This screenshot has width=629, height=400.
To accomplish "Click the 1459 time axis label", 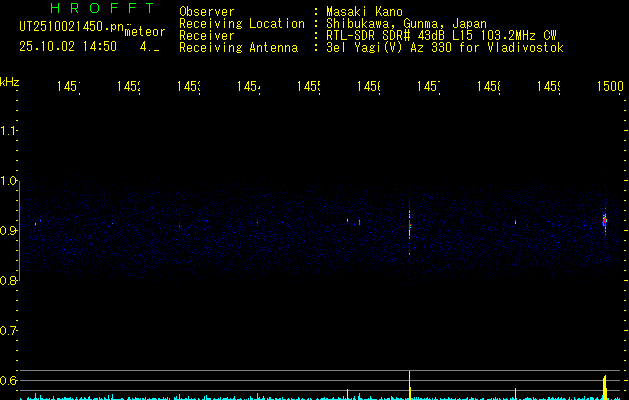I will tap(549, 87).
